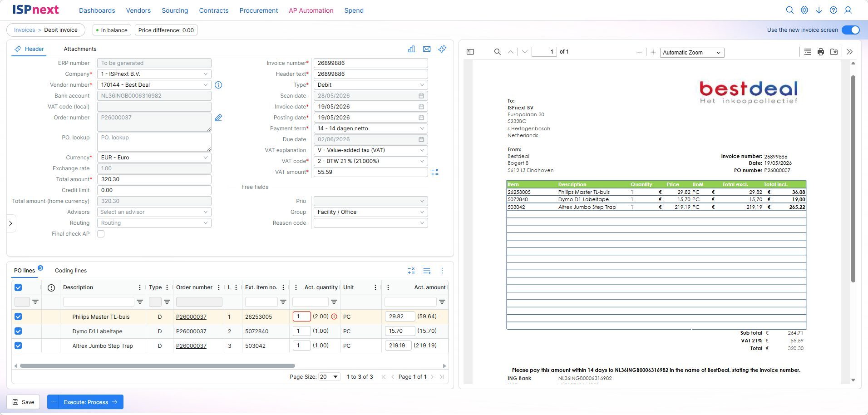Open the Routing dropdown
Viewport: 868px width, 415px height.
(154, 223)
